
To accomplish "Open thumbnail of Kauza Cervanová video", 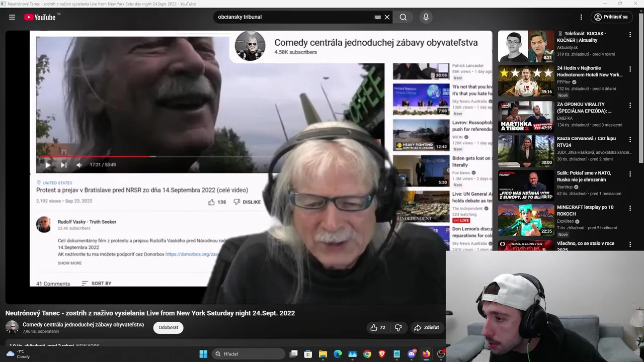I will [x=526, y=151].
